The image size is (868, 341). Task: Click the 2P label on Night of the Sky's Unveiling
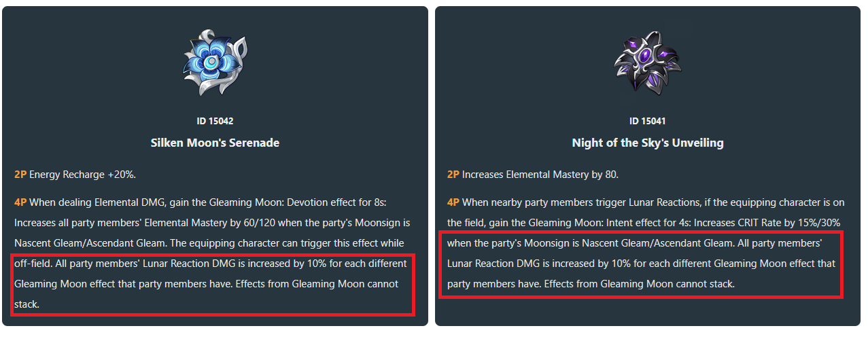click(453, 175)
